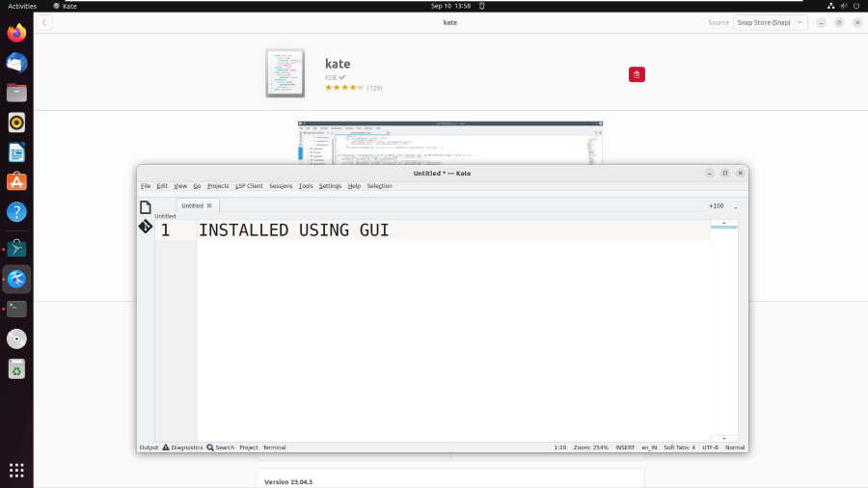Expand the tab bar dropdown arrow
This screenshot has height=488, width=868.
tap(736, 207)
